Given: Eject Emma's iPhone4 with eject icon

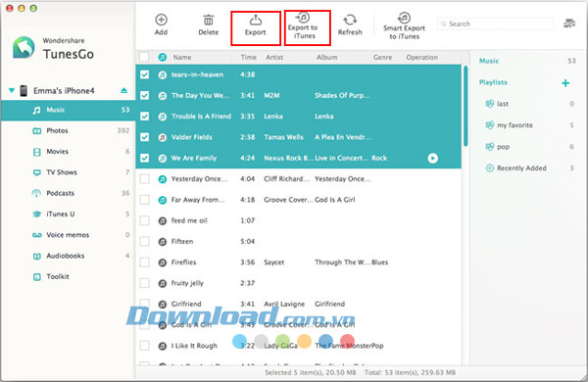Looking at the screenshot, I should (x=123, y=90).
